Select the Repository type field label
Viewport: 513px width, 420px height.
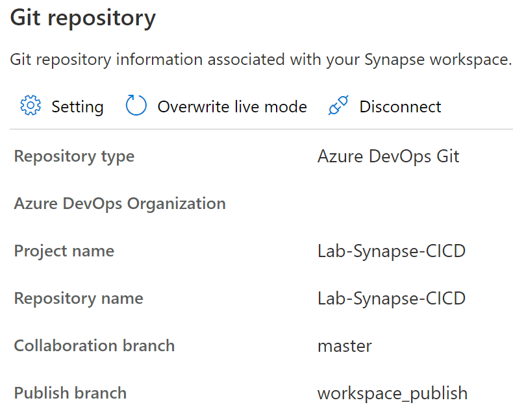(x=74, y=156)
